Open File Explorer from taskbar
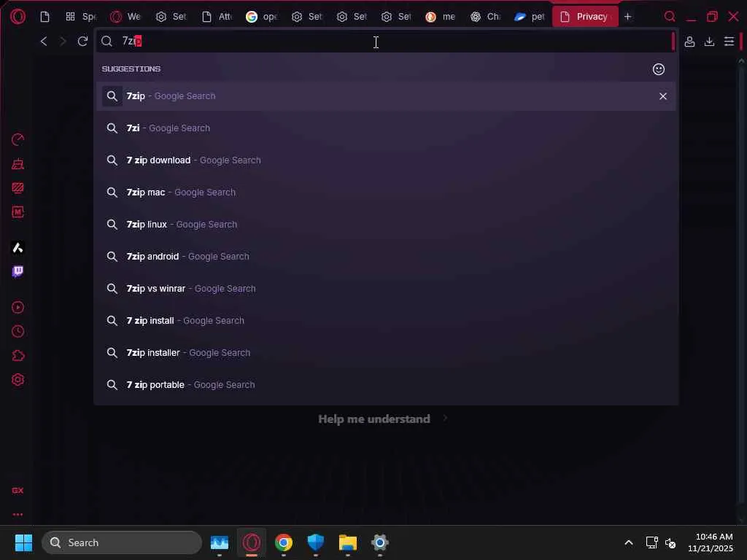 [348, 542]
